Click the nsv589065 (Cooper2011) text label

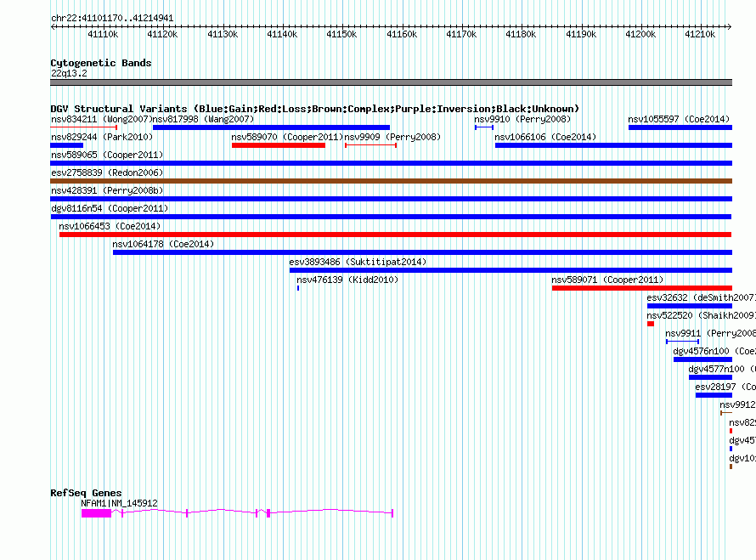tap(107, 155)
